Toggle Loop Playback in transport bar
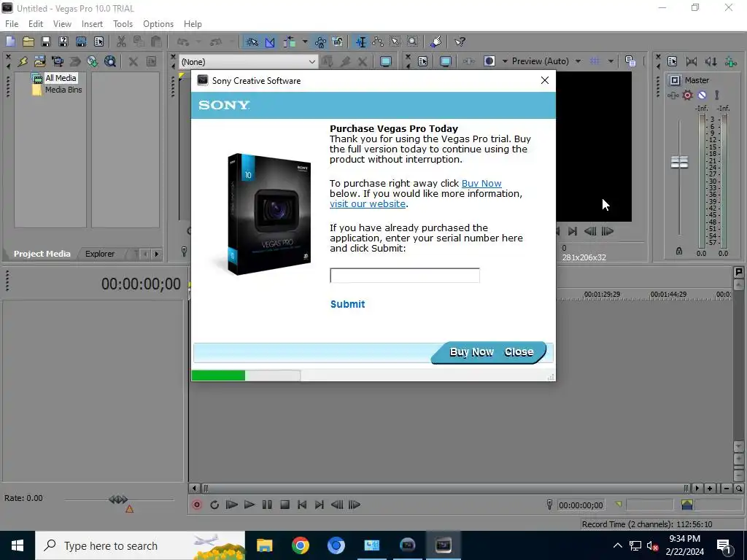 pos(214,505)
